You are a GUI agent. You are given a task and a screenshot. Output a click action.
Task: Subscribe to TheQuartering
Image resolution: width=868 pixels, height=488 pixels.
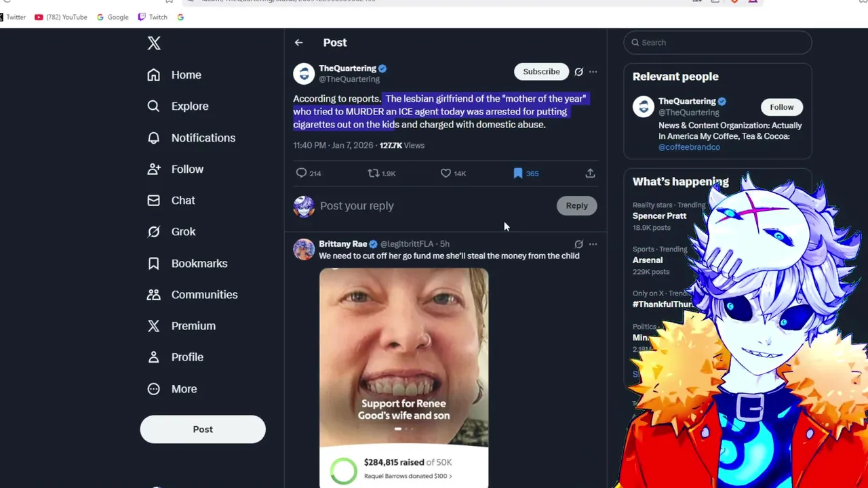pos(541,71)
